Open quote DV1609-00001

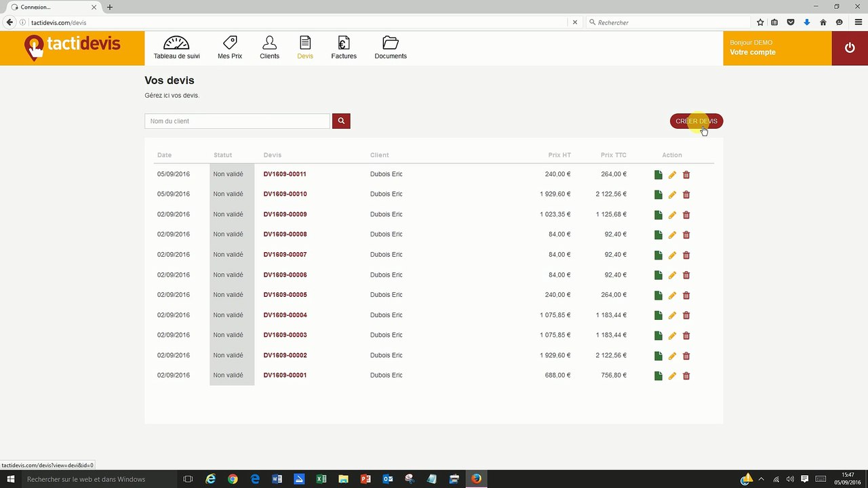tap(285, 375)
